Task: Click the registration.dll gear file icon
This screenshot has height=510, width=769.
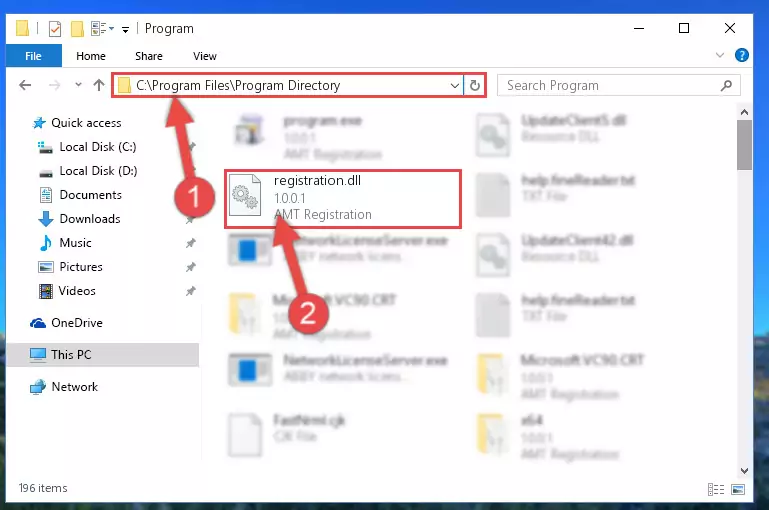Action: 245,195
